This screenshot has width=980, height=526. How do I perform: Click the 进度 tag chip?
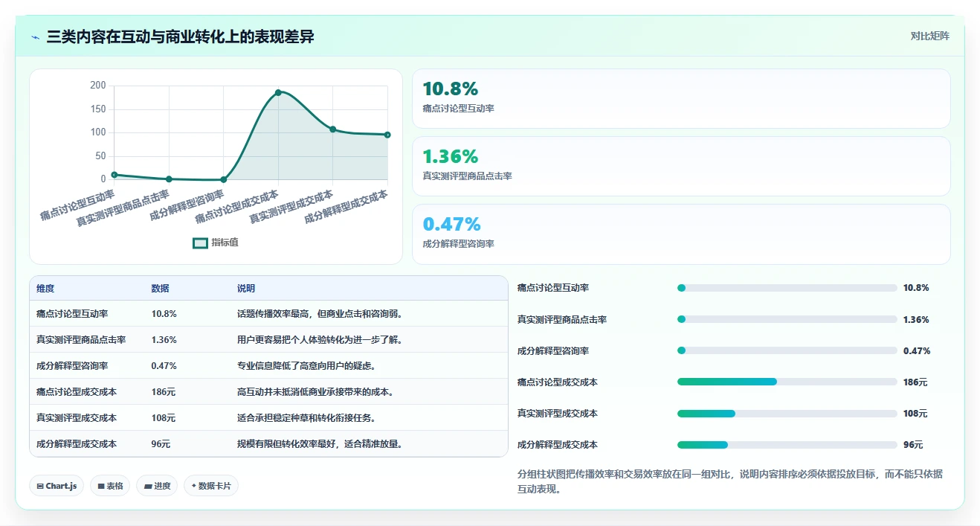tap(157, 486)
